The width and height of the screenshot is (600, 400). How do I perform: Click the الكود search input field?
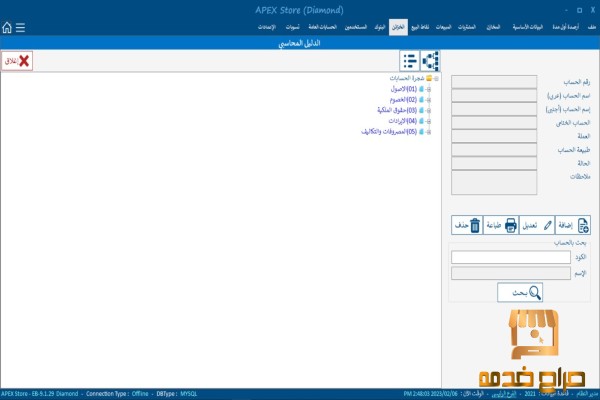[497, 257]
